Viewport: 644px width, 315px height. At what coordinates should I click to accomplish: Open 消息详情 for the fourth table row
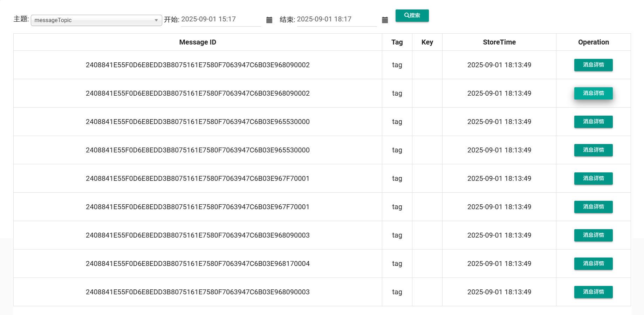[x=593, y=150]
